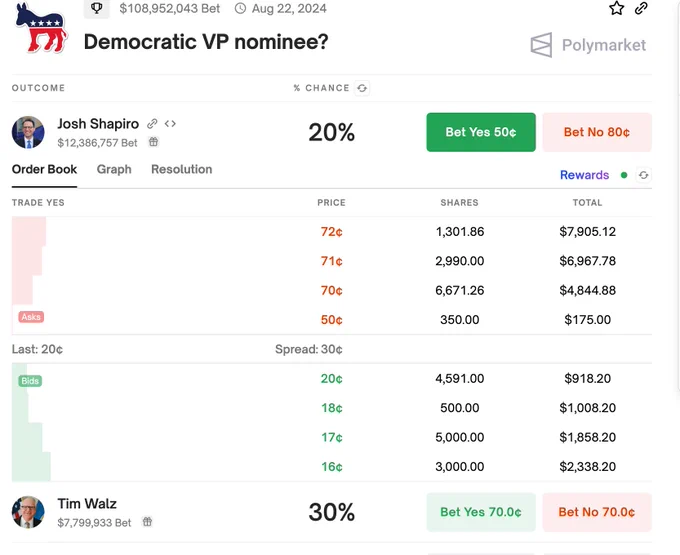
Task: Click Bet Yes 50¢ for Shapiro
Action: (481, 132)
